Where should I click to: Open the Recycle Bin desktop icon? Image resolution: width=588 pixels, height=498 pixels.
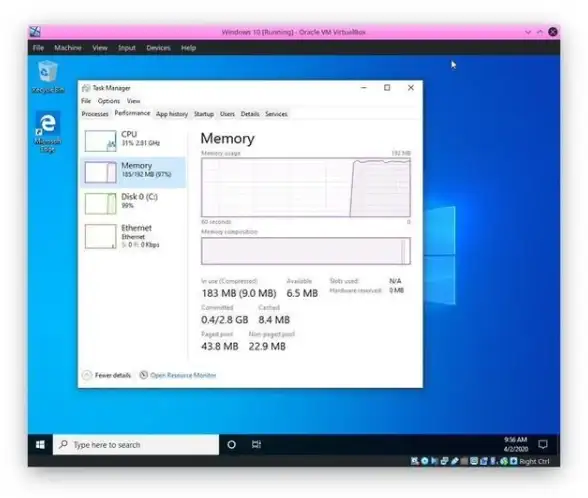click(48, 77)
